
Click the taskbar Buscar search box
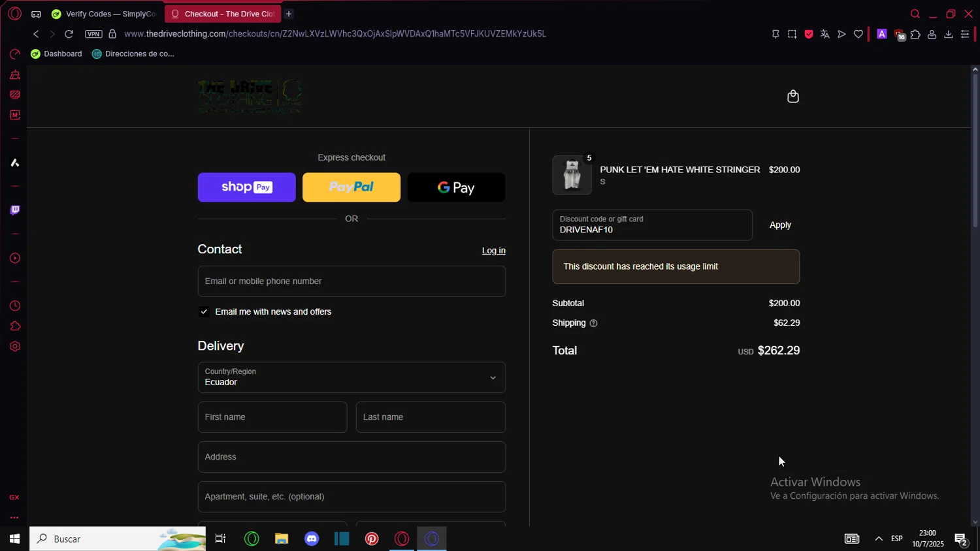click(x=118, y=539)
